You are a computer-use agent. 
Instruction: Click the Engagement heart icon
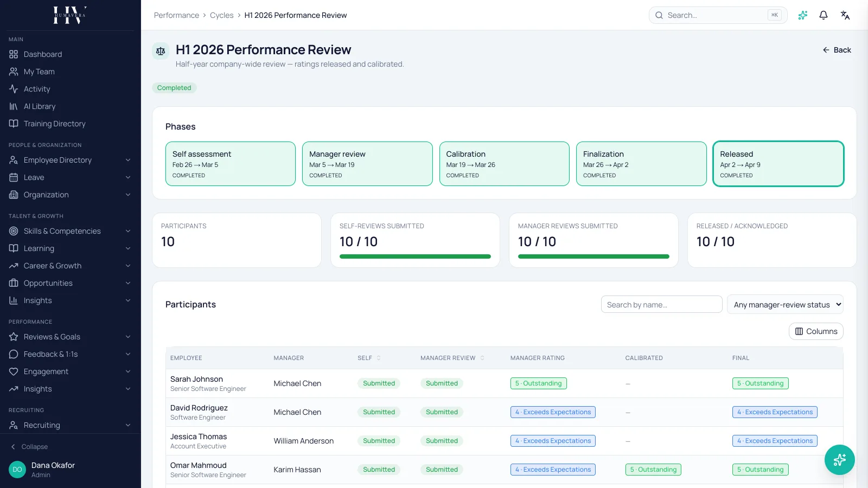point(14,371)
